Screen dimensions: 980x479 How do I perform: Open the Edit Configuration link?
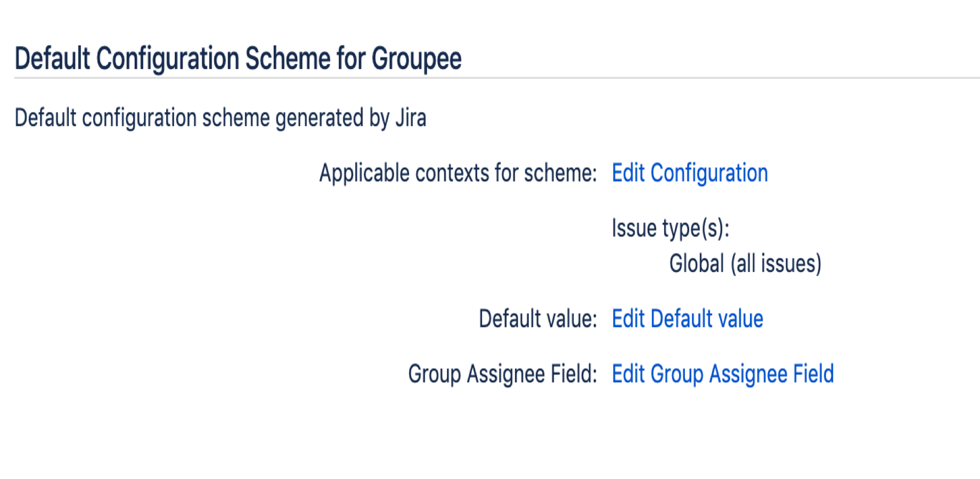[690, 174]
